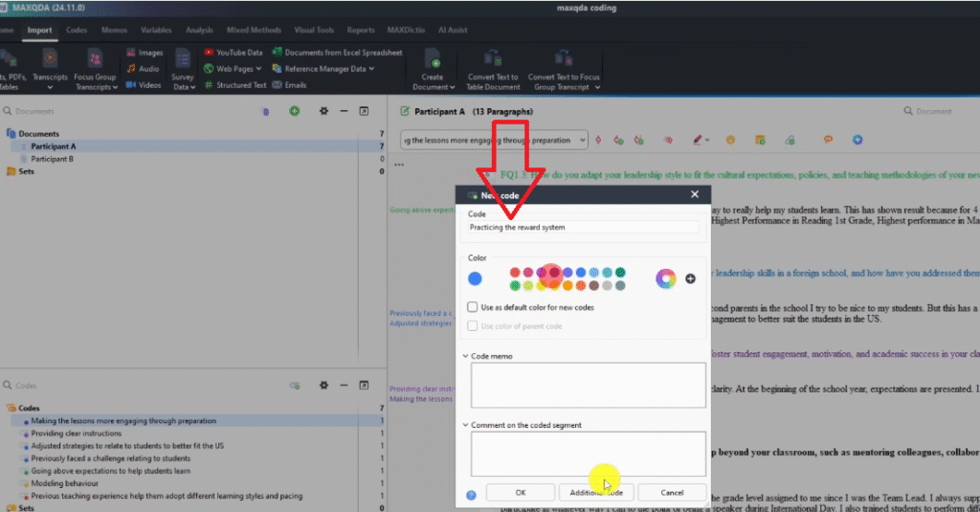Screen dimensions: 980x512
Task: Click Convert Text to Table Document
Action: tap(492, 58)
